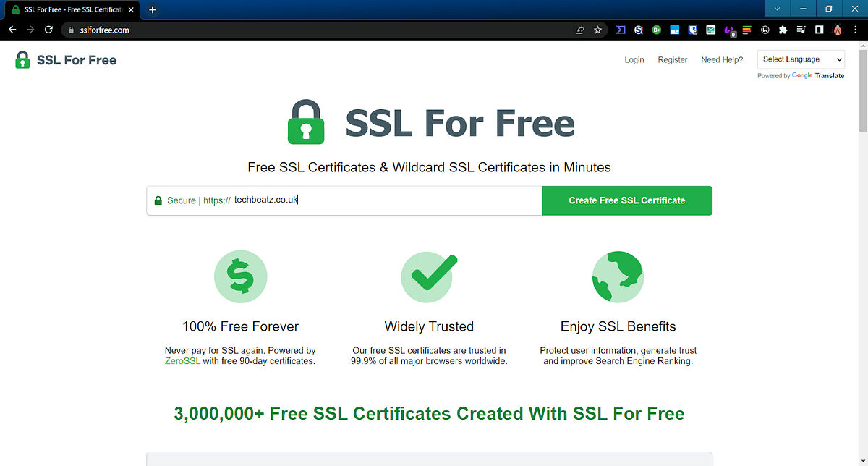The width and height of the screenshot is (868, 466).
Task: Click the envelope extension icon in the toolbar
Action: pyautogui.click(x=710, y=30)
